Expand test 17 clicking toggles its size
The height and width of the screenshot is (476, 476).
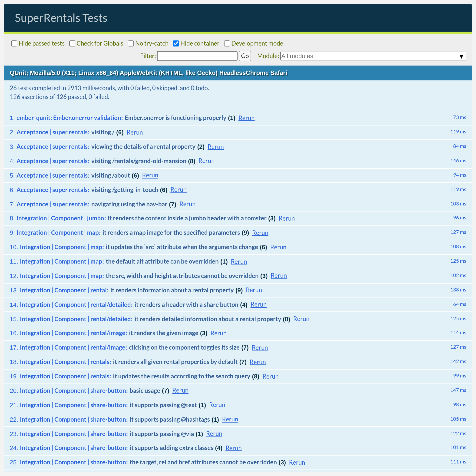coord(184,347)
